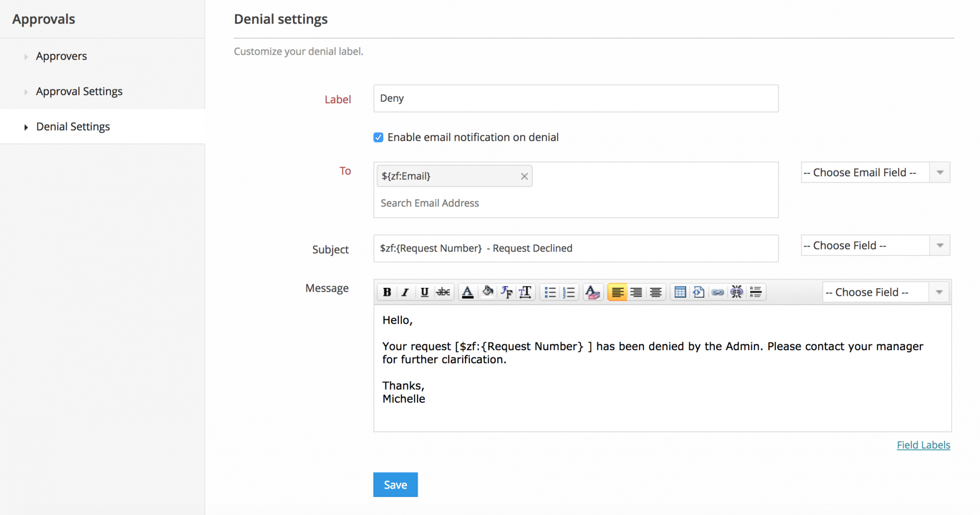This screenshot has width=980, height=515.
Task: Open Approvers in the sidebar
Action: 61,56
